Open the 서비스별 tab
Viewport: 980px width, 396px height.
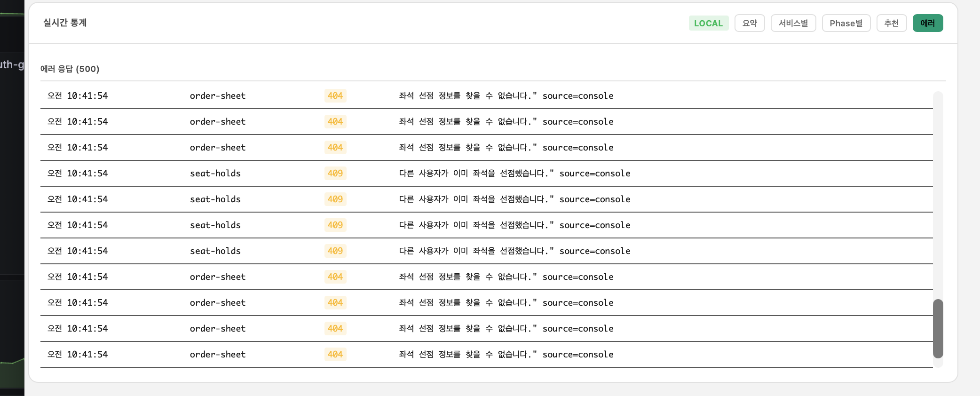click(x=793, y=23)
